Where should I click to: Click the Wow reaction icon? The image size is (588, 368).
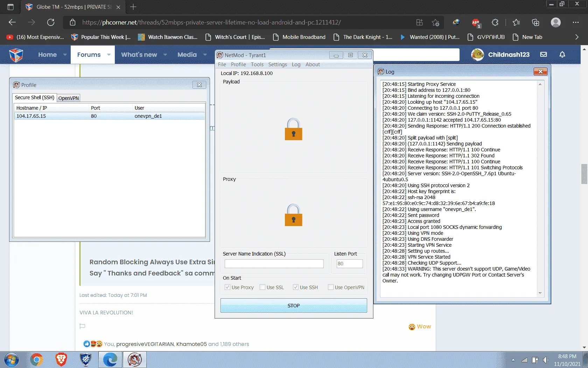coord(412,327)
